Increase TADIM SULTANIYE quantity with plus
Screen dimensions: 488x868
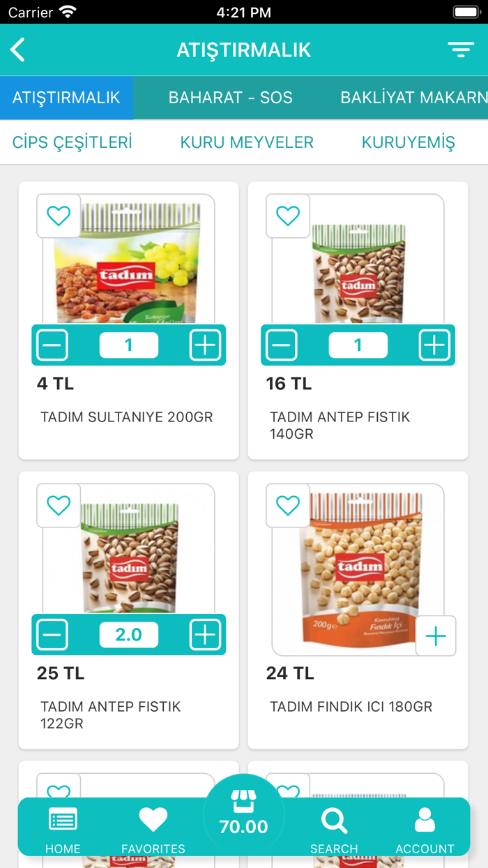[205, 345]
